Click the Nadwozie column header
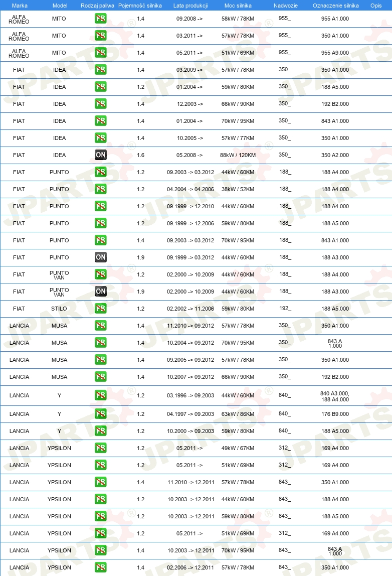Image resolution: width=392 pixels, height=576 pixels. [x=286, y=6]
